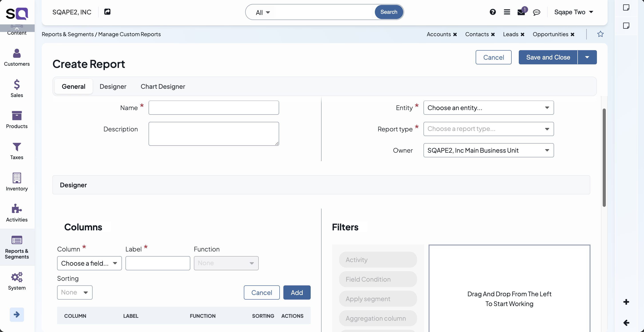Image resolution: width=644 pixels, height=332 pixels.
Task: Open the System settings section
Action: pyautogui.click(x=17, y=281)
